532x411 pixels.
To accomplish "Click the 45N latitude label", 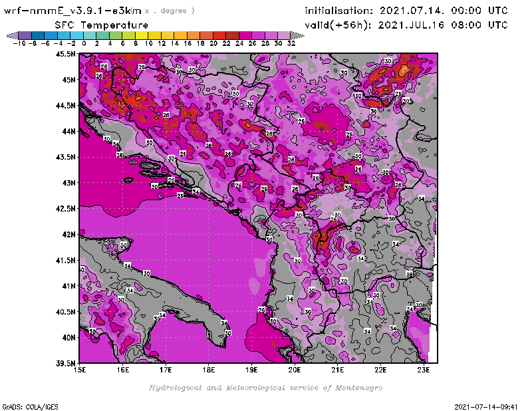I will click(x=68, y=80).
